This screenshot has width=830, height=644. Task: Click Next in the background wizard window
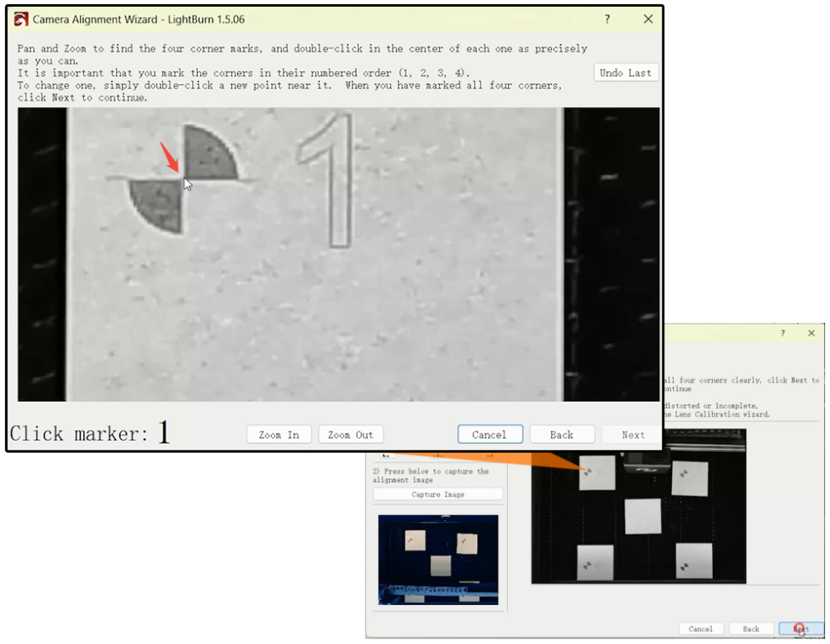tap(801, 629)
